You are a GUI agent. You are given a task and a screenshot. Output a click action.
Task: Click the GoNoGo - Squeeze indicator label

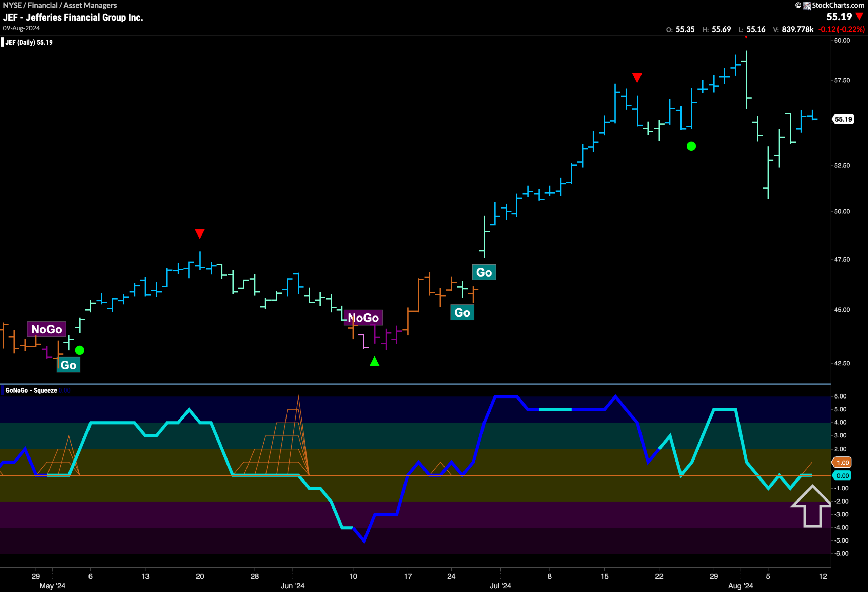pos(32,390)
